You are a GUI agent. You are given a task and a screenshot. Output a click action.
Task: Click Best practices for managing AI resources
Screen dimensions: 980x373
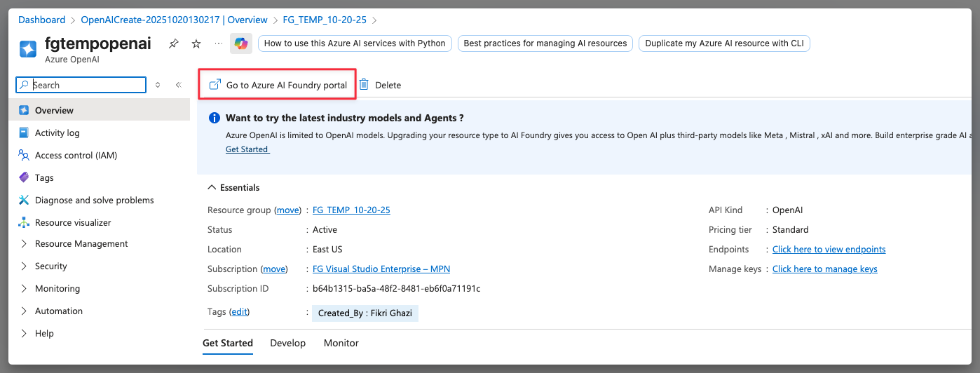click(x=545, y=43)
